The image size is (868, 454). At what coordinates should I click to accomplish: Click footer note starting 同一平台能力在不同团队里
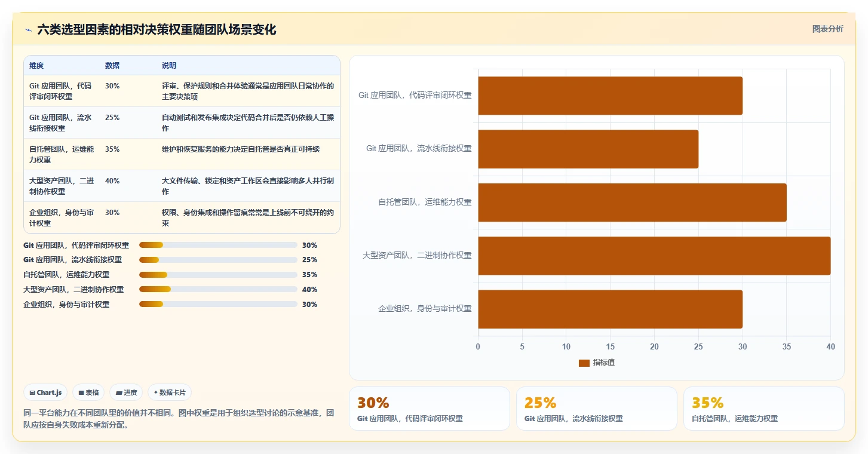pyautogui.click(x=179, y=419)
